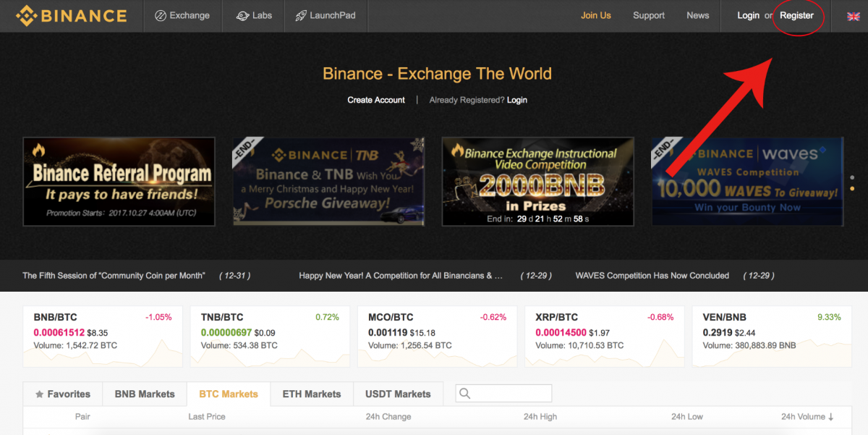Open the VEN/BNB market card
Viewport: 868px width, 435px height.
coord(772,336)
